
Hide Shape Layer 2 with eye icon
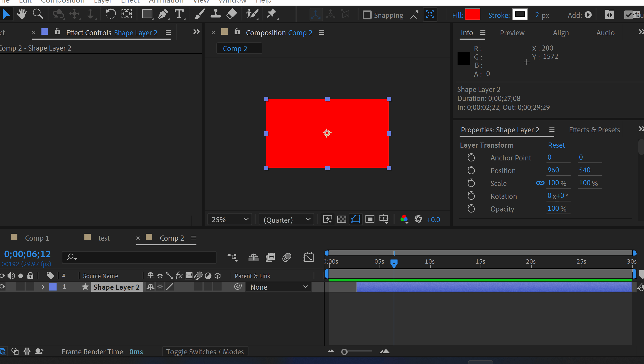(x=3, y=287)
